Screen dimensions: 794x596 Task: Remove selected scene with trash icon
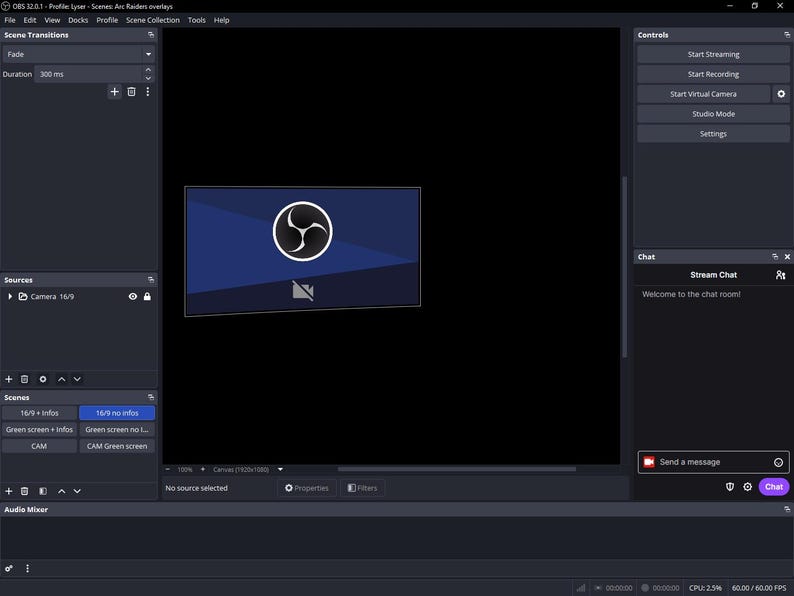(24, 491)
